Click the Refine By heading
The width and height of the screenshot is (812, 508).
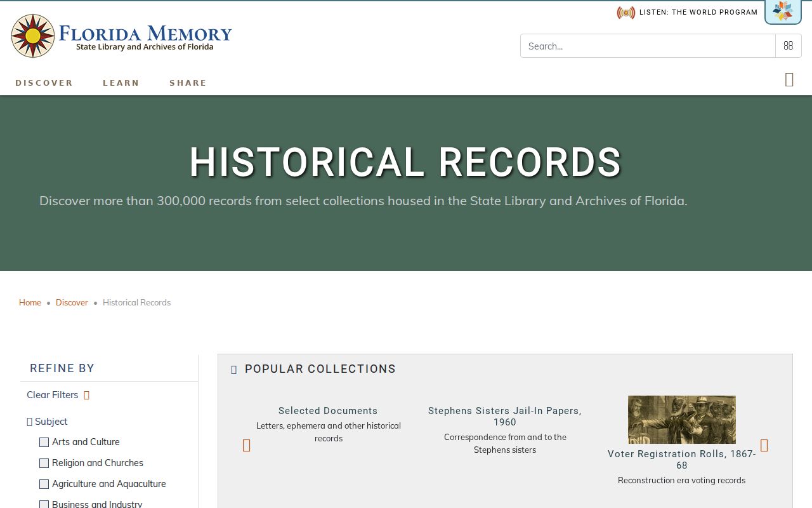point(62,368)
